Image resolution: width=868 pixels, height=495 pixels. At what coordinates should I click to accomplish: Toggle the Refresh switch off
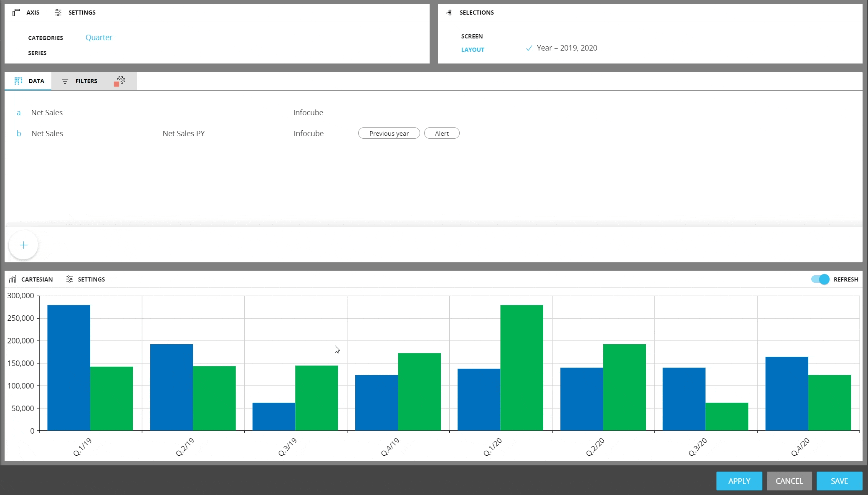coord(820,279)
